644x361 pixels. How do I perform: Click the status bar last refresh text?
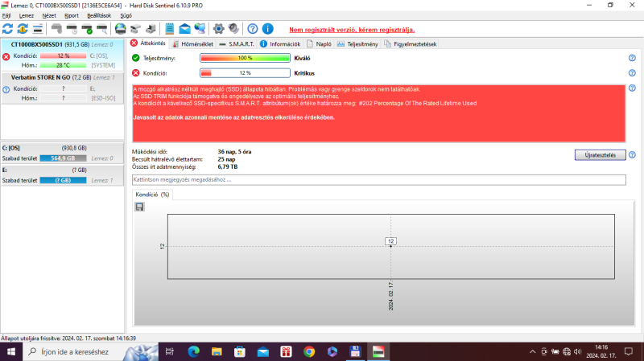pos(68,338)
